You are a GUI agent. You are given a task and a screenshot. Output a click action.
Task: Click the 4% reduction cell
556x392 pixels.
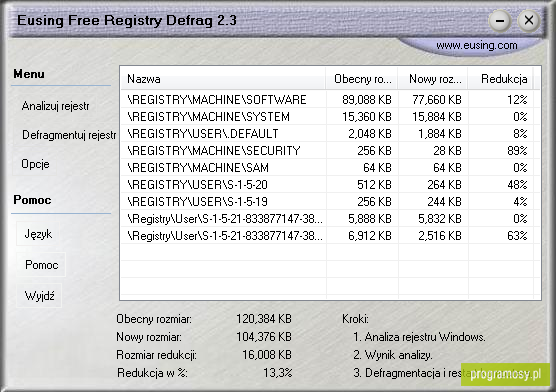[520, 201]
